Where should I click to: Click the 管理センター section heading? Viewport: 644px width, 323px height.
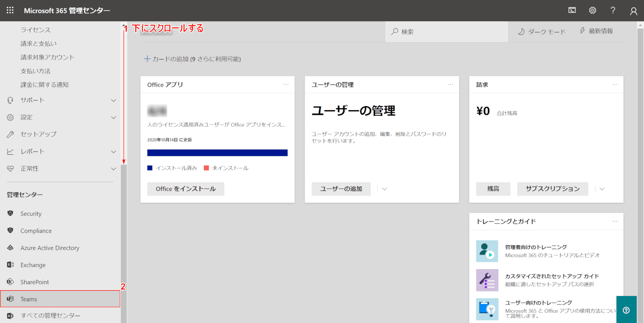click(25, 194)
